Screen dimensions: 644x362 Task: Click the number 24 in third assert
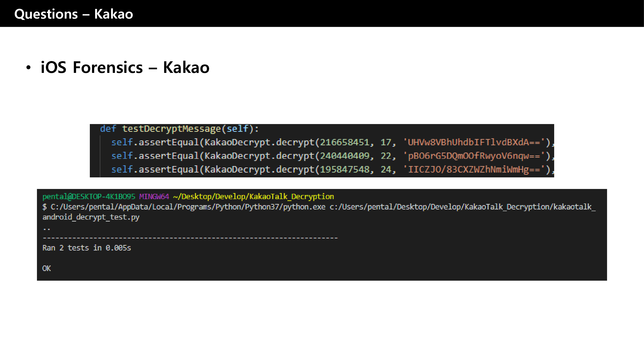click(x=386, y=169)
